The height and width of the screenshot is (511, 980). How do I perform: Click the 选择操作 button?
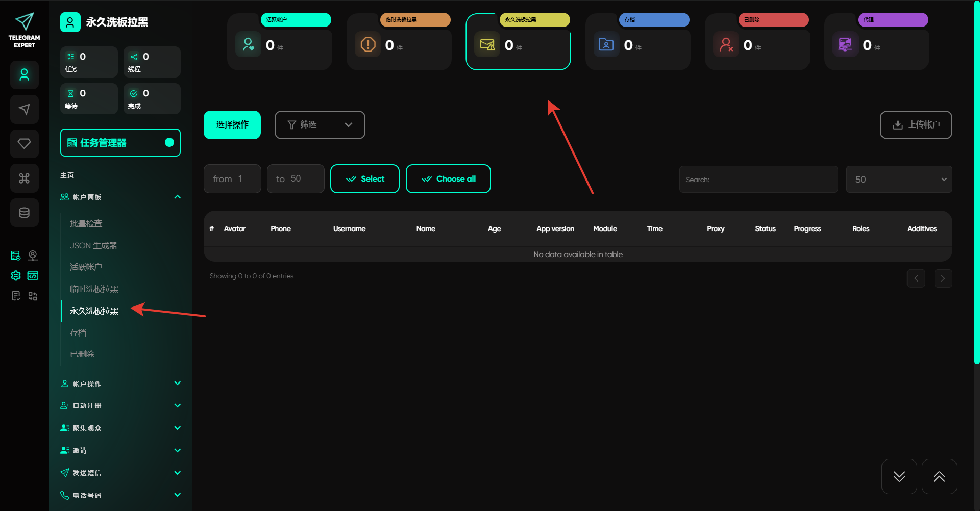[x=232, y=125]
